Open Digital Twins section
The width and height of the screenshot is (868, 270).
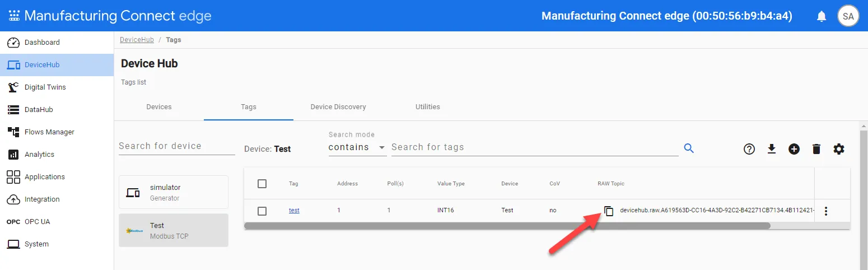pyautogui.click(x=57, y=87)
